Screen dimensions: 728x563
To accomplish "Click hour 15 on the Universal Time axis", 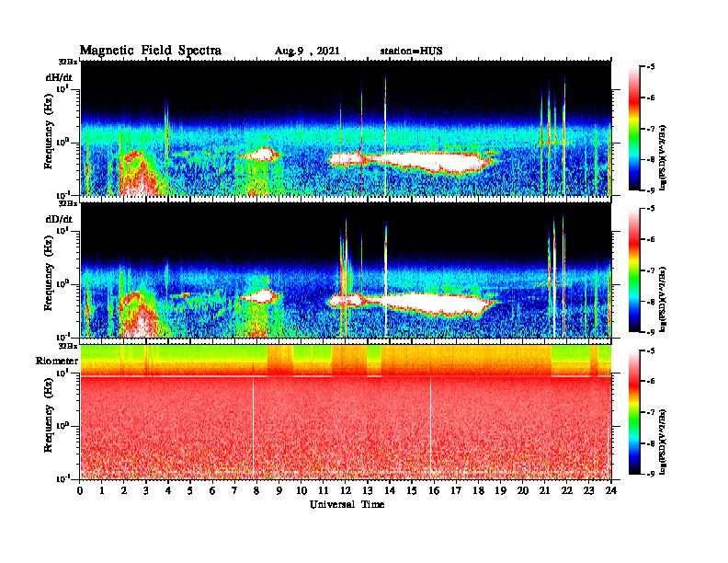I will click(412, 490).
